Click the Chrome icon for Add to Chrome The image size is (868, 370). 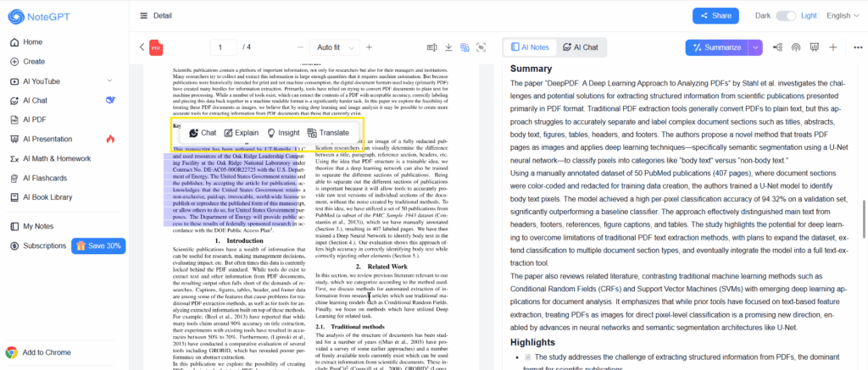(11, 352)
